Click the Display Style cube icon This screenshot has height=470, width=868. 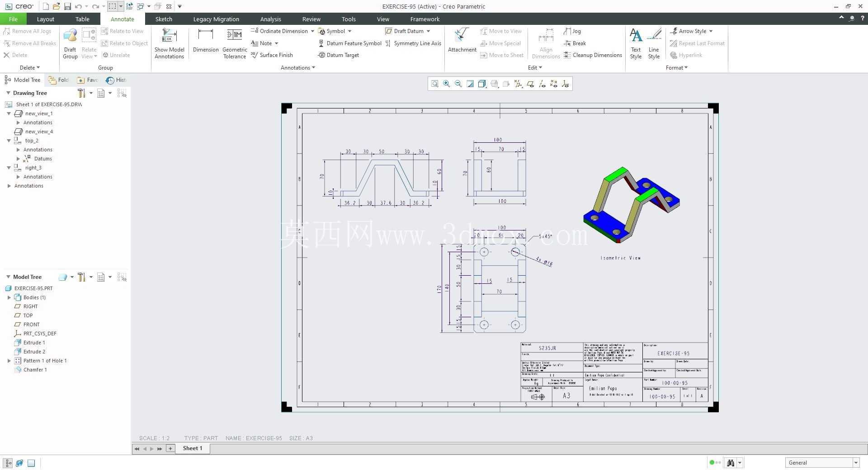[482, 84]
